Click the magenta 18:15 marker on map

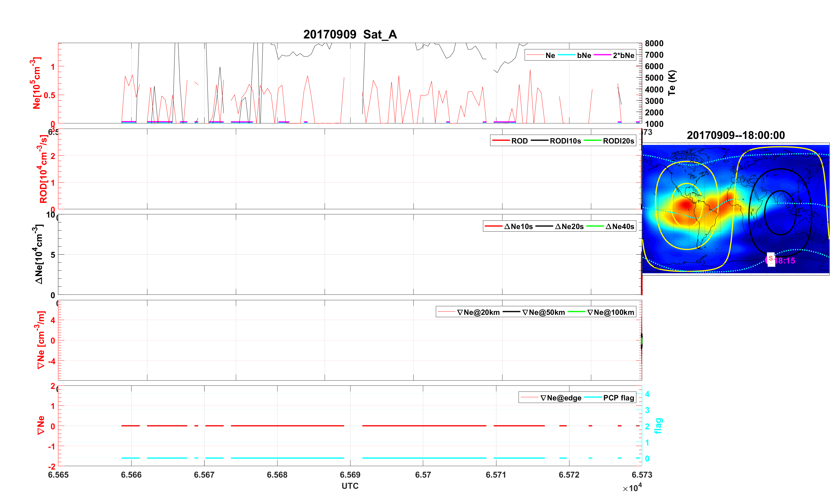click(784, 260)
